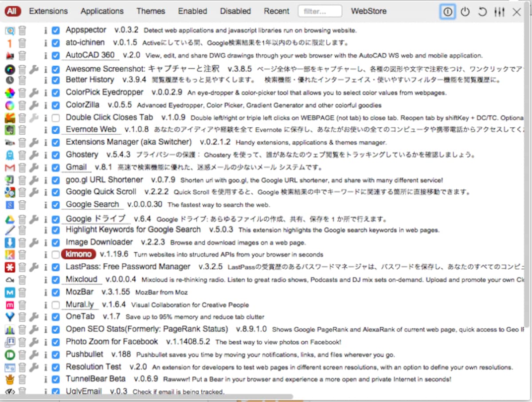Screen dimensions: 532x402
Task: Uninstall TunnelBear Beta via trash icon
Action: (x=22, y=380)
